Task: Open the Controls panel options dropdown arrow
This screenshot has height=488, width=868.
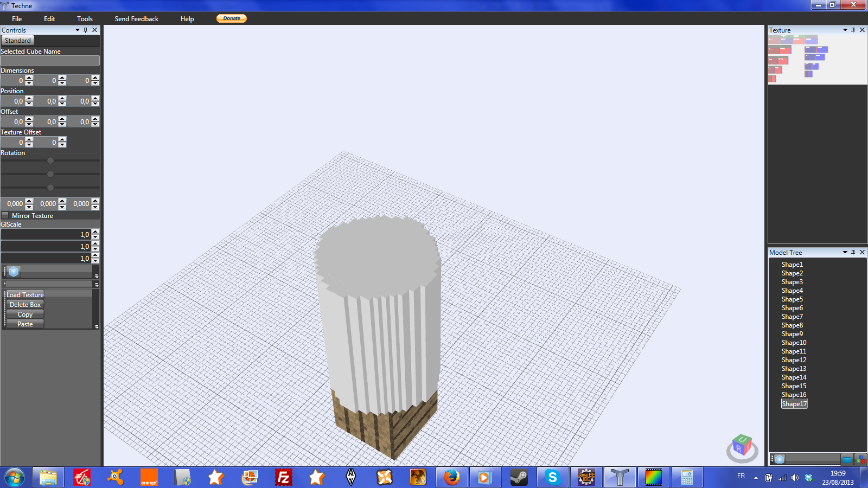Action: [78, 30]
